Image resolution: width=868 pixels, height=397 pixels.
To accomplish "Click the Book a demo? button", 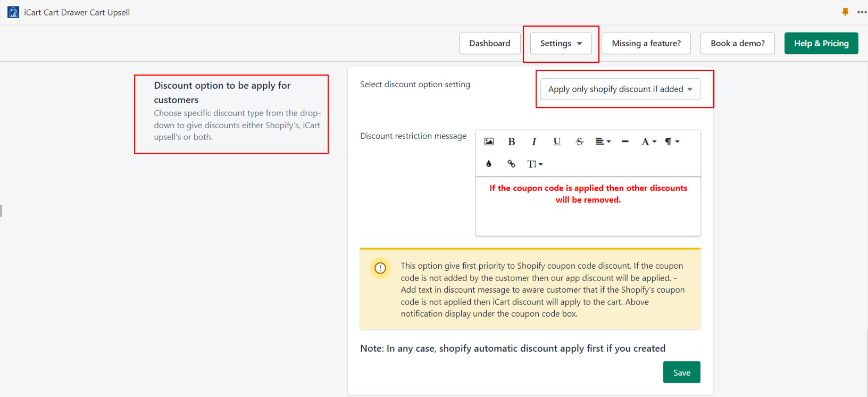I will click(738, 43).
